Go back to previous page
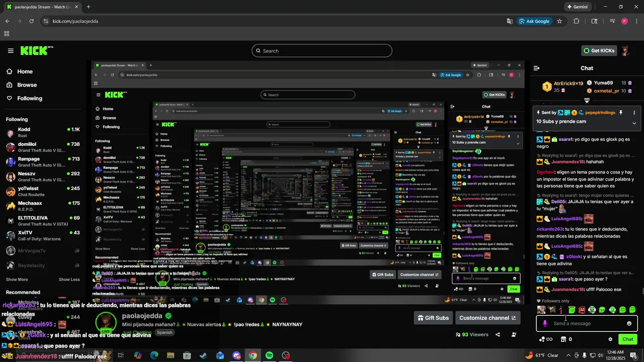Viewport: 644px width, 362px height. (7, 21)
